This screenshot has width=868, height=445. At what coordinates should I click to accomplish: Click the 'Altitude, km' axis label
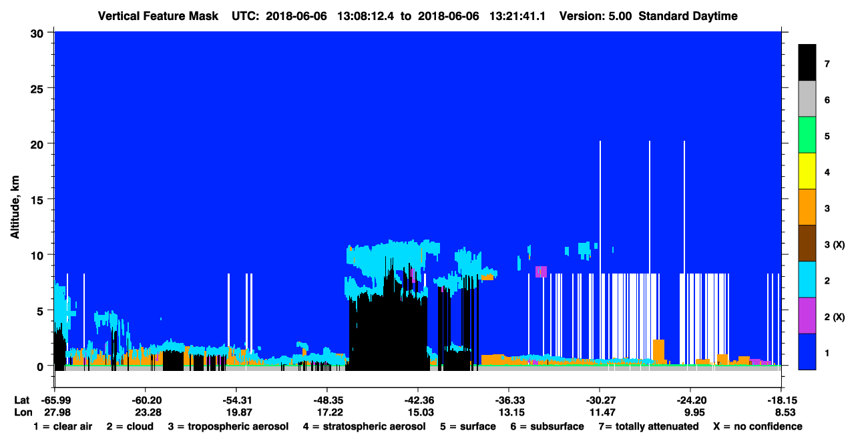[15, 208]
